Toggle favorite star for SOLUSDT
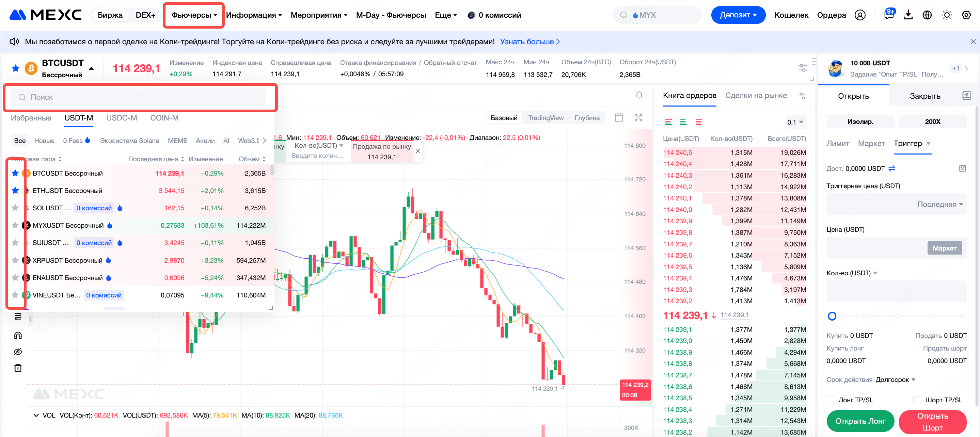Viewport: 980px width, 437px height. [15, 208]
